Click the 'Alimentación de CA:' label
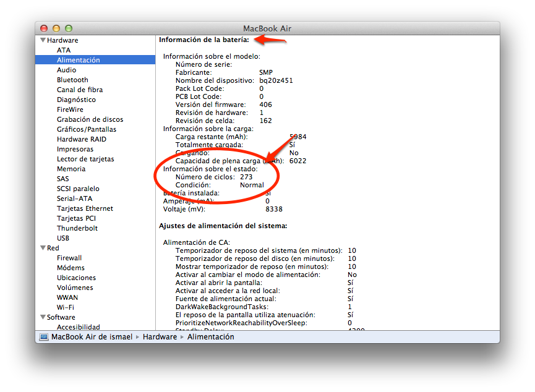 coord(197,242)
